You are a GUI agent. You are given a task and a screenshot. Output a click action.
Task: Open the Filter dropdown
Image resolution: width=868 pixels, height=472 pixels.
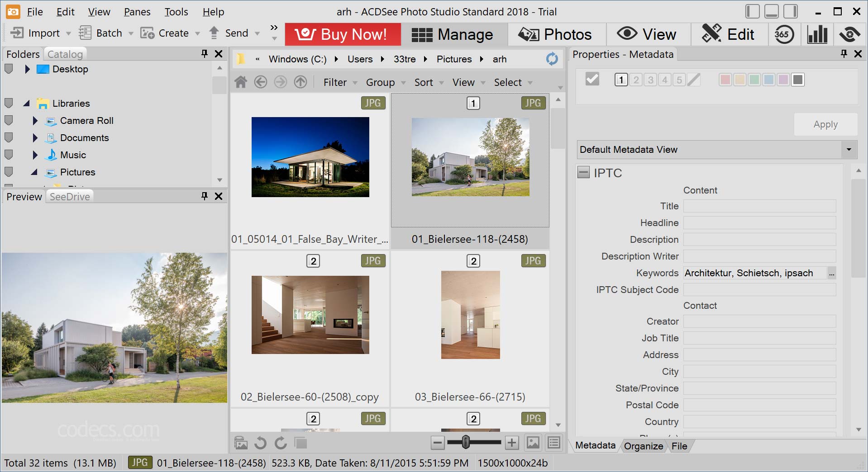pos(340,82)
